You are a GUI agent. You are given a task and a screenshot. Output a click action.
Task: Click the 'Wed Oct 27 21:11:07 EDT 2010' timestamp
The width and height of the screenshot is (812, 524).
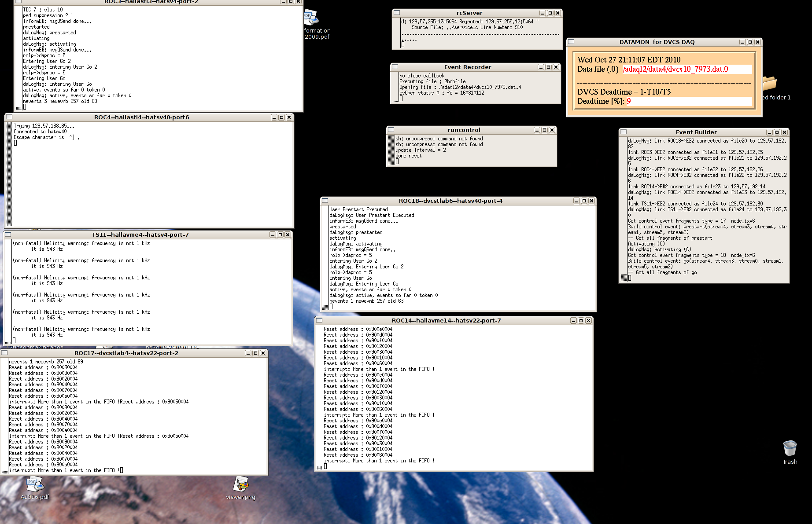point(629,59)
